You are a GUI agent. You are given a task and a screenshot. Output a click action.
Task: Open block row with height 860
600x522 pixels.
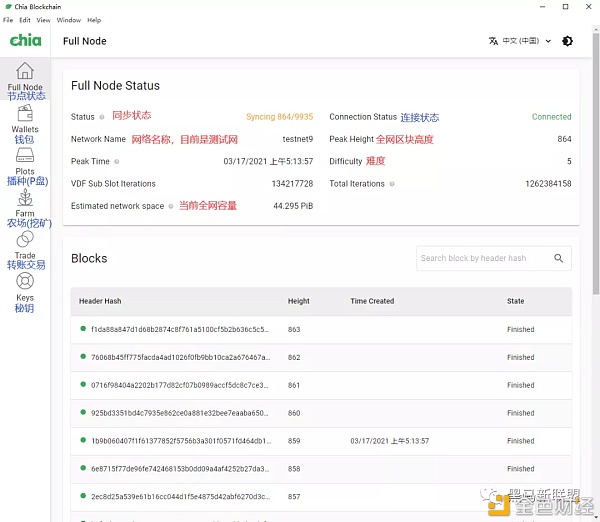tap(321, 413)
